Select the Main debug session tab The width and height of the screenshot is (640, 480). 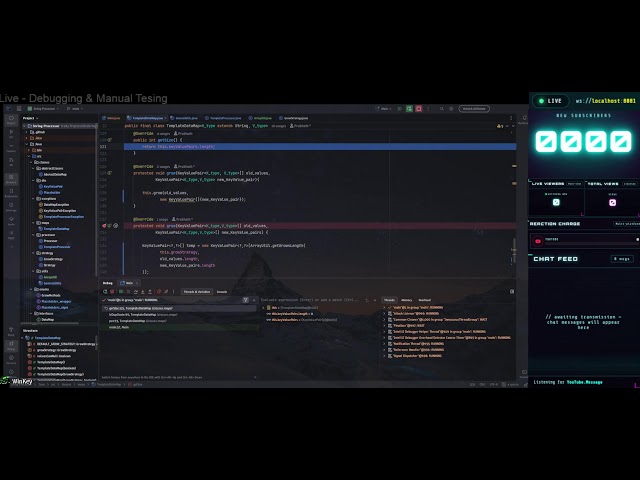point(127,283)
